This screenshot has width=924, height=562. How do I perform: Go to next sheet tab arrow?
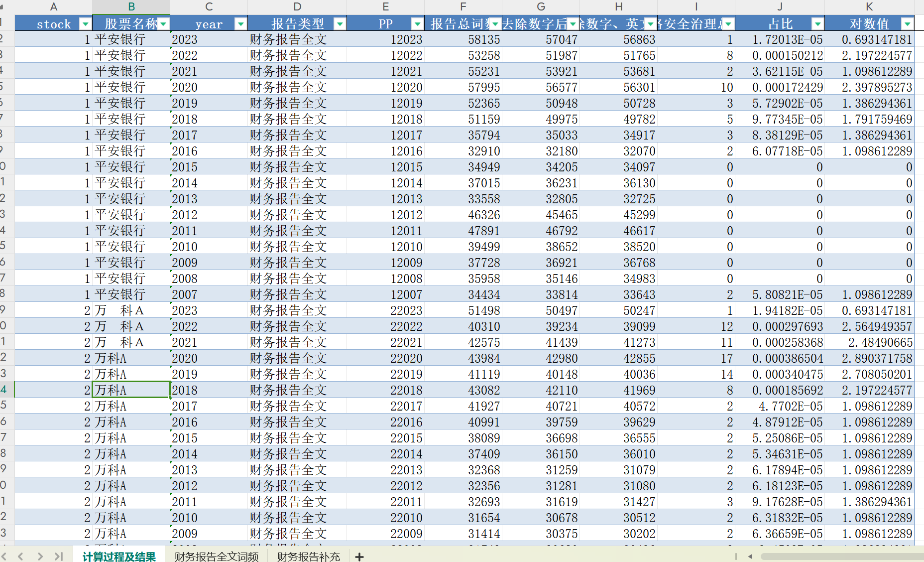coord(40,556)
